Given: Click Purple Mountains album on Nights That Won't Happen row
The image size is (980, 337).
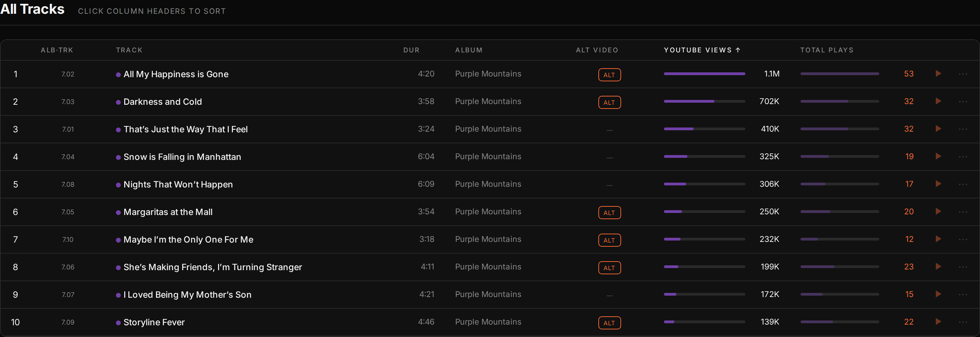Looking at the screenshot, I should [x=488, y=184].
